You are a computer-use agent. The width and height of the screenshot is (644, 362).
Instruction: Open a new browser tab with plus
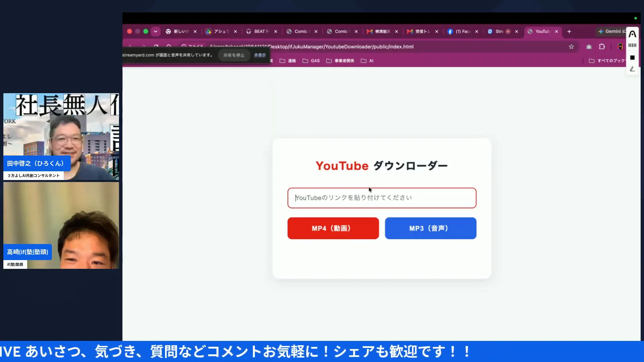569,32
